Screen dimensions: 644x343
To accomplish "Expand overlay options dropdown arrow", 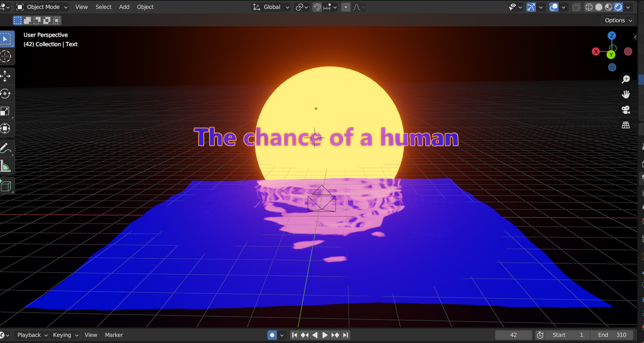I will coord(563,7).
